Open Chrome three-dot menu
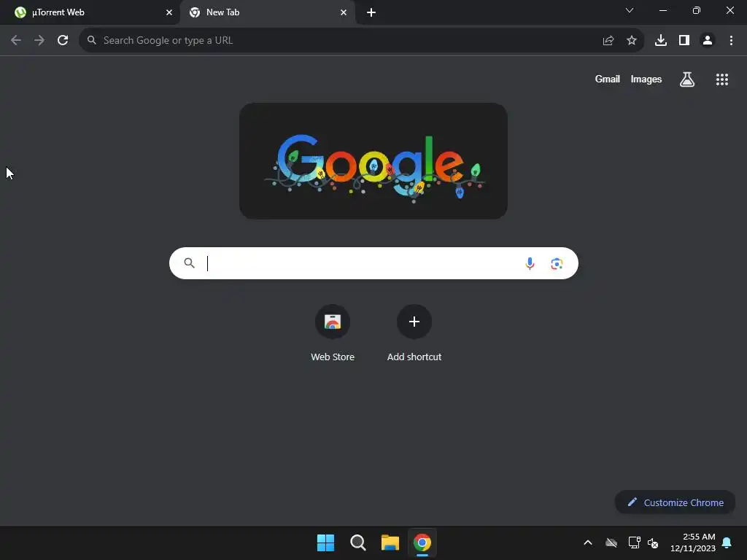The image size is (747, 560). pos(731,41)
